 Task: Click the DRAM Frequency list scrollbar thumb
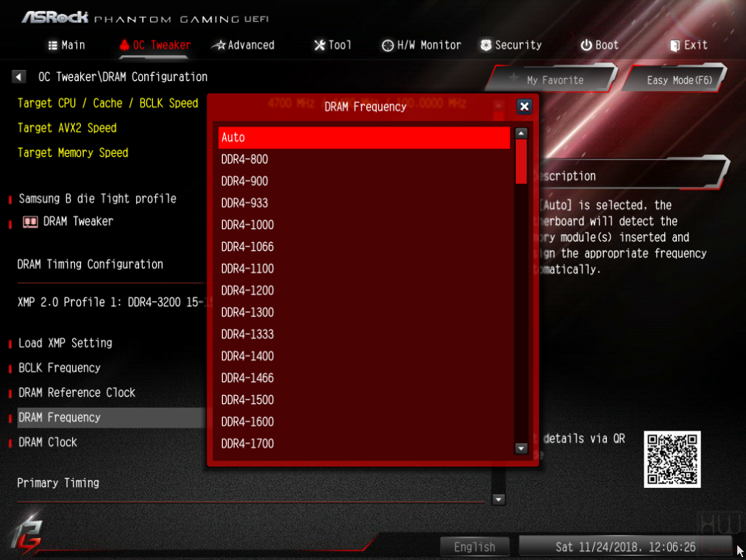[522, 161]
